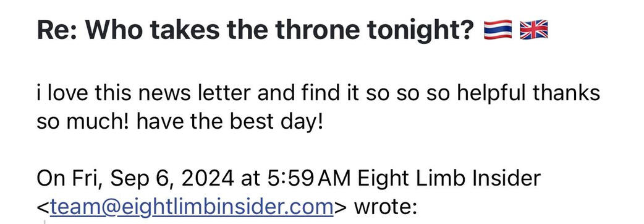Click the UK flag emoji in subject

[534, 30]
